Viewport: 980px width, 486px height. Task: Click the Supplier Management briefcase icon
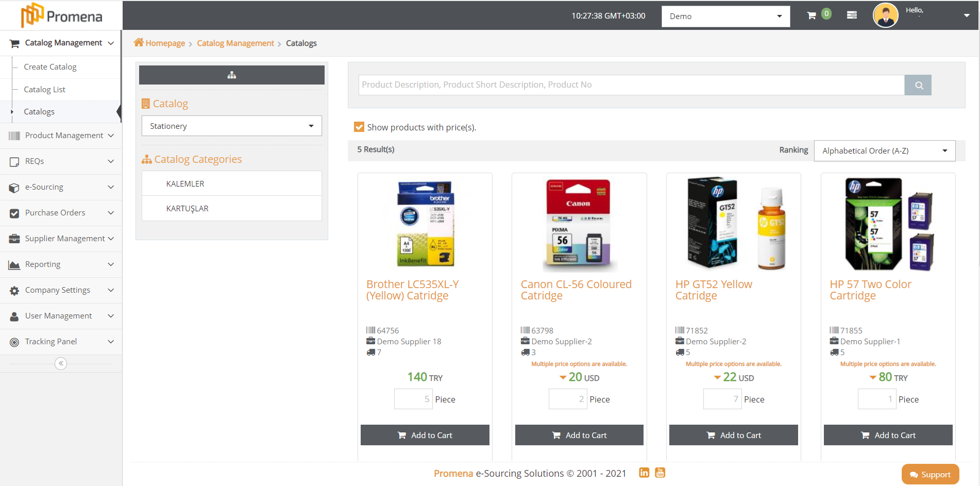point(14,239)
